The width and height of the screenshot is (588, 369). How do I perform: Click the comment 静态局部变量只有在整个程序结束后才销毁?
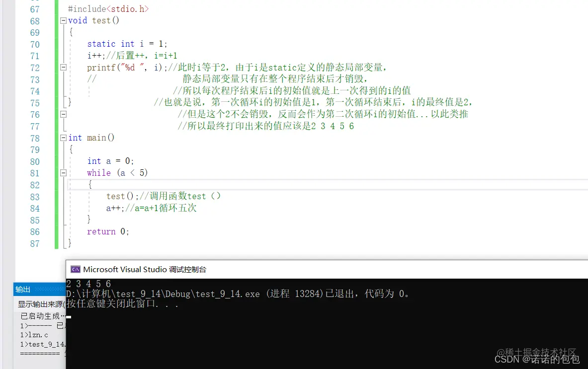(275, 79)
